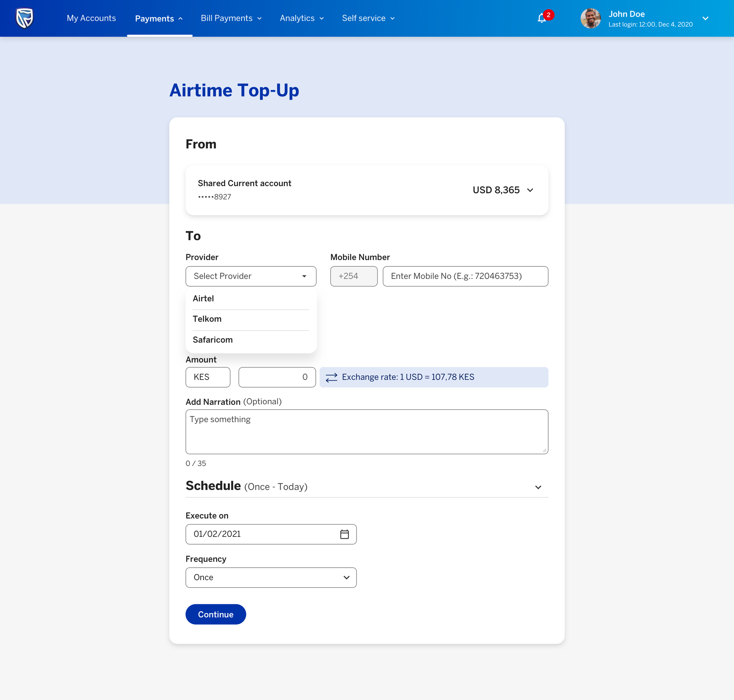Click the Add Narration text area
This screenshot has height=700, width=734.
pos(366,432)
